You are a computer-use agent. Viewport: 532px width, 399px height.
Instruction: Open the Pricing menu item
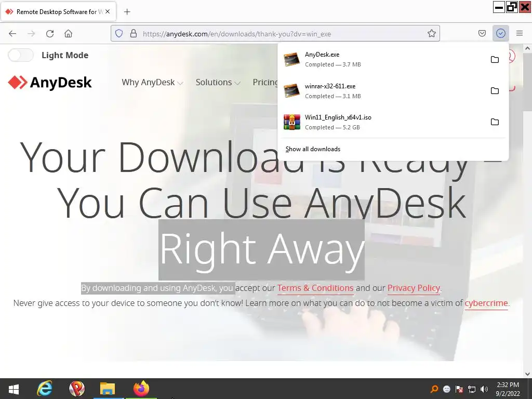click(x=265, y=83)
